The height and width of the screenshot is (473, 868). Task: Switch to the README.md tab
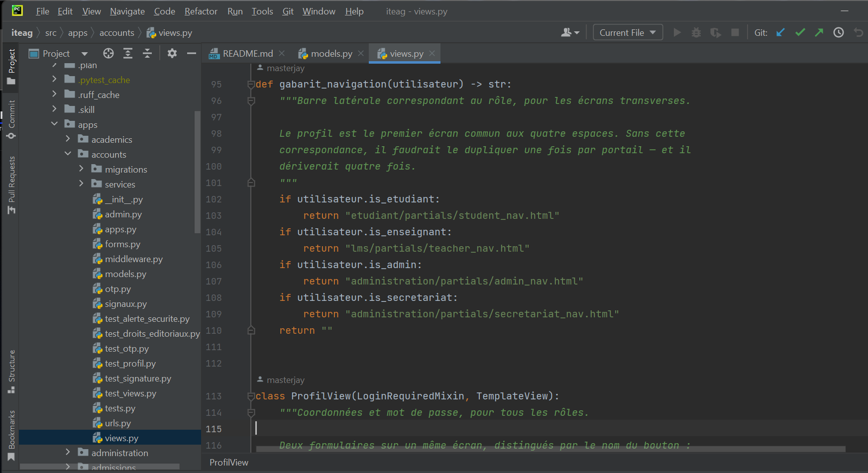[x=247, y=53]
